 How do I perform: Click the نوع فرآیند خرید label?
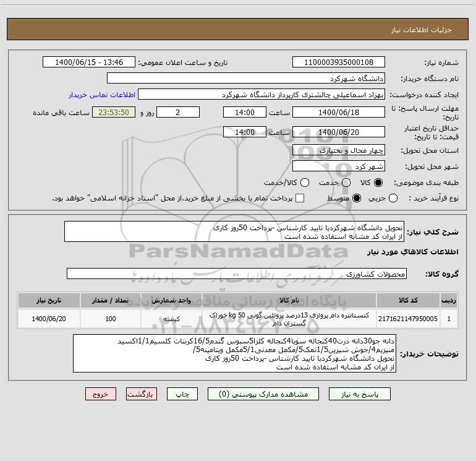pyautogui.click(x=433, y=198)
